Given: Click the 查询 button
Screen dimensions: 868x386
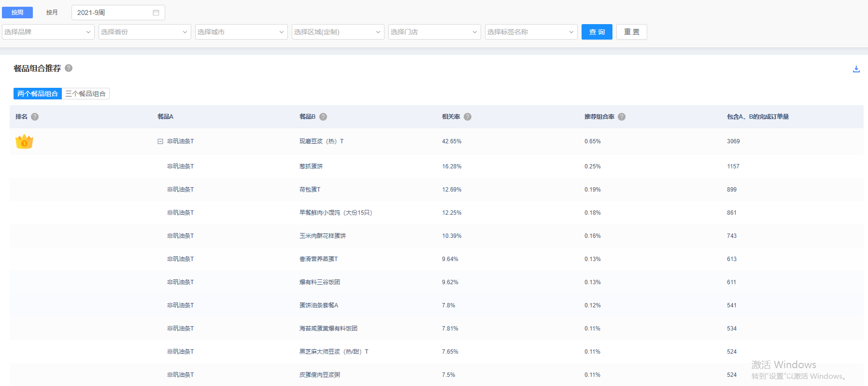Looking at the screenshot, I should (597, 32).
